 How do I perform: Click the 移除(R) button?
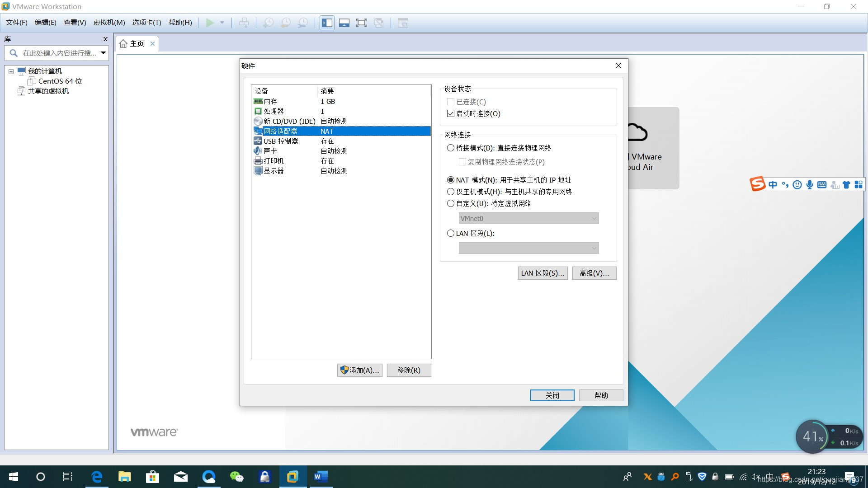[409, 371]
